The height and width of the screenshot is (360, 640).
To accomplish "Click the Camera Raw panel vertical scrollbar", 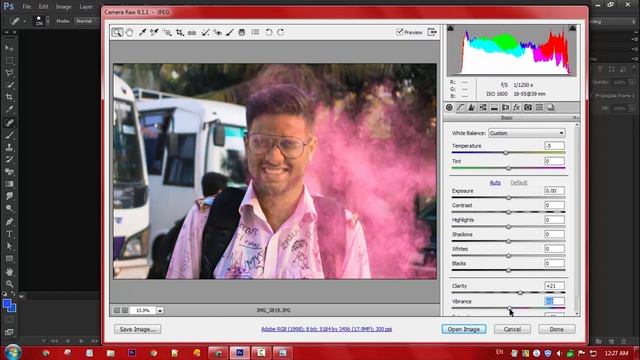I will pos(577,220).
